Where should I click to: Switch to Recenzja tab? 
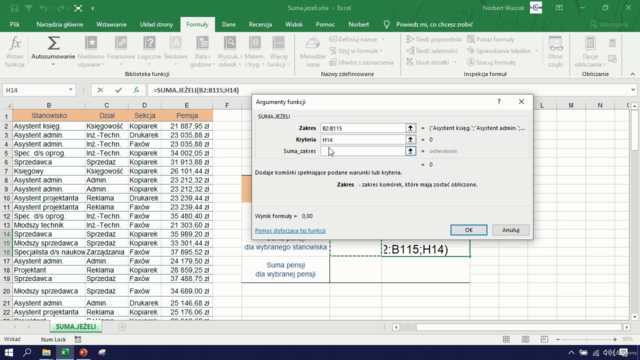point(260,24)
